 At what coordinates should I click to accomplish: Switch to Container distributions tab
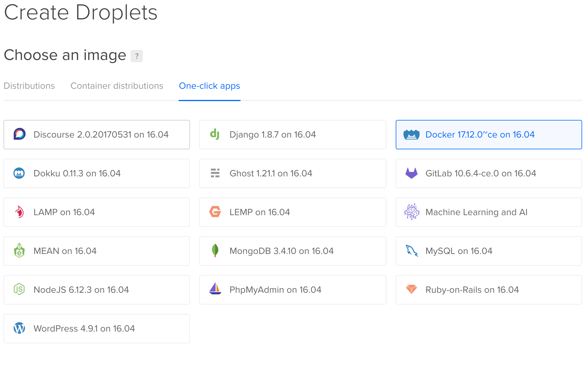point(117,86)
